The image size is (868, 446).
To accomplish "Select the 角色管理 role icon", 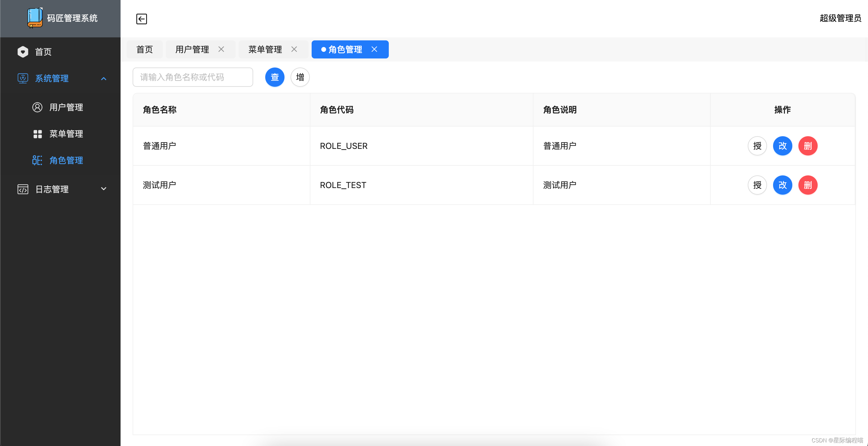I will click(37, 160).
